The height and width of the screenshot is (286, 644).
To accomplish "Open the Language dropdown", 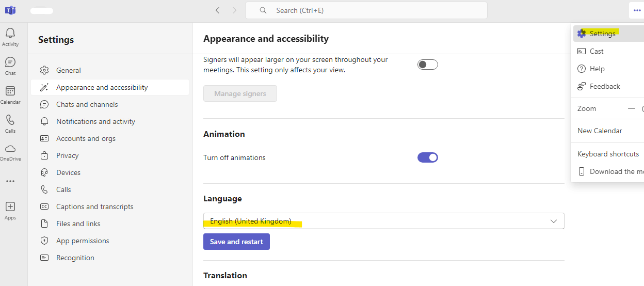I will [x=383, y=221].
